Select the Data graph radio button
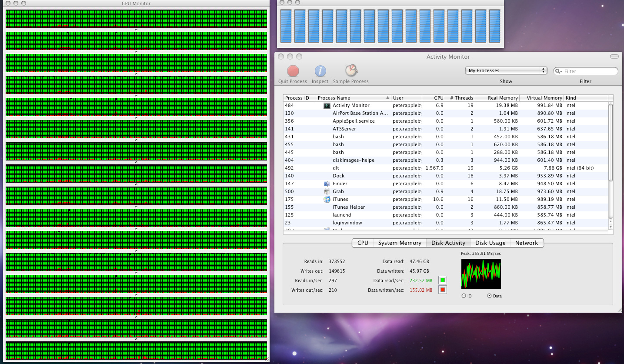The image size is (624, 364). click(490, 296)
